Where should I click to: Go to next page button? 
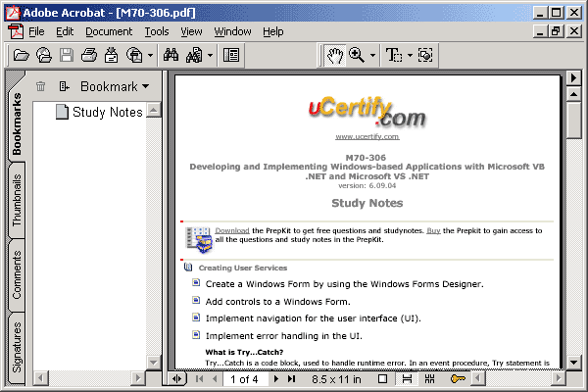click(x=276, y=379)
